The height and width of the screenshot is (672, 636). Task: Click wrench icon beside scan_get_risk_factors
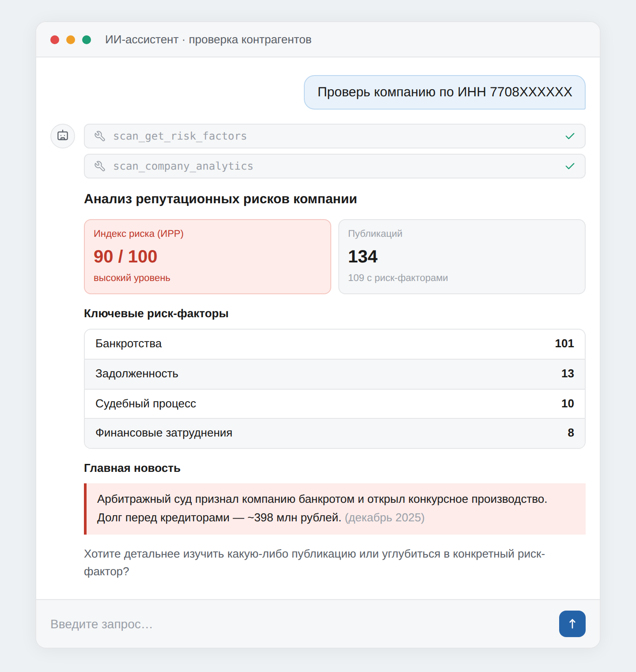tap(100, 136)
